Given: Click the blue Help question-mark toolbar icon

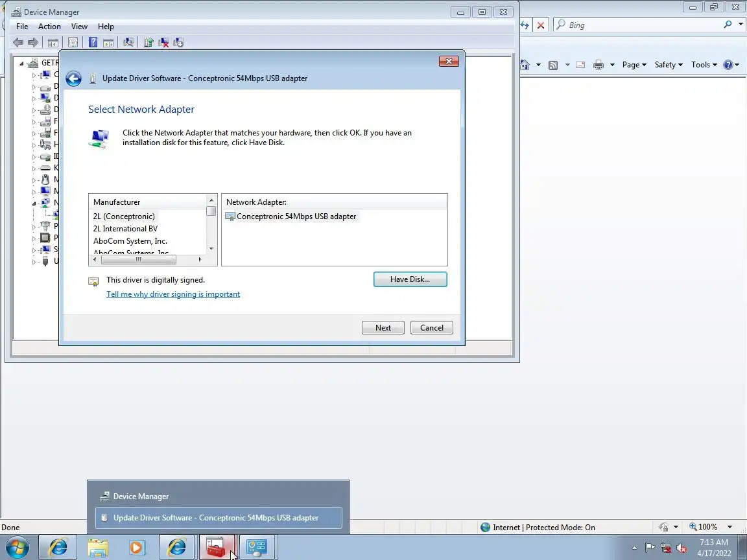Looking at the screenshot, I should tap(93, 42).
